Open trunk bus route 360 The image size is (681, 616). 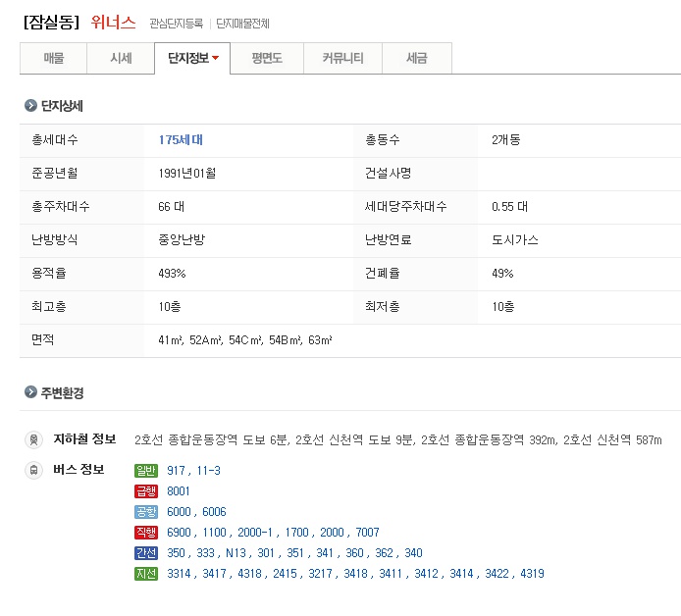click(354, 552)
